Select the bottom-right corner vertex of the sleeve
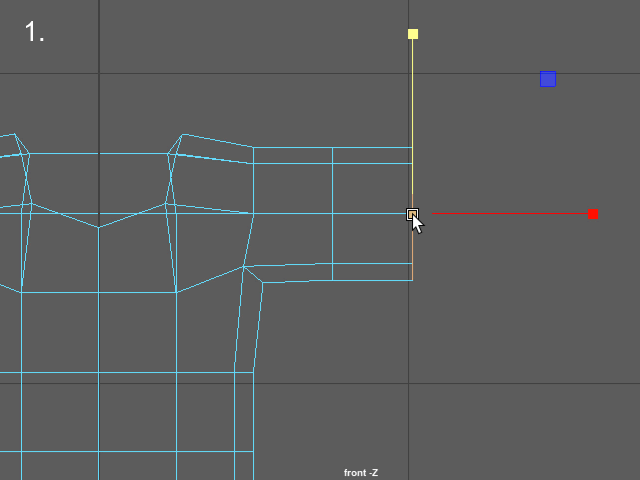The width and height of the screenshot is (640, 480). point(412,280)
